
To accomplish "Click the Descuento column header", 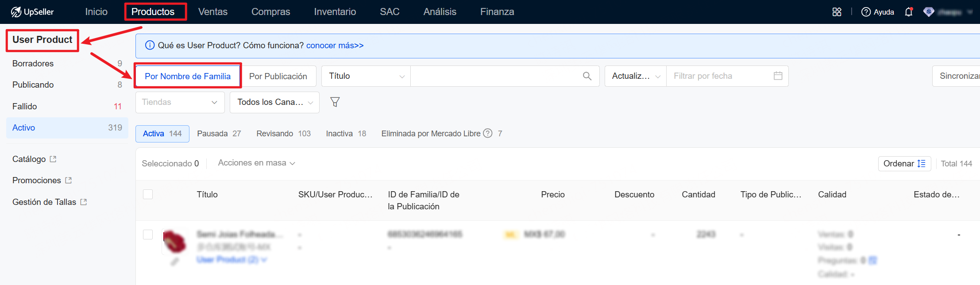I will (x=634, y=194).
